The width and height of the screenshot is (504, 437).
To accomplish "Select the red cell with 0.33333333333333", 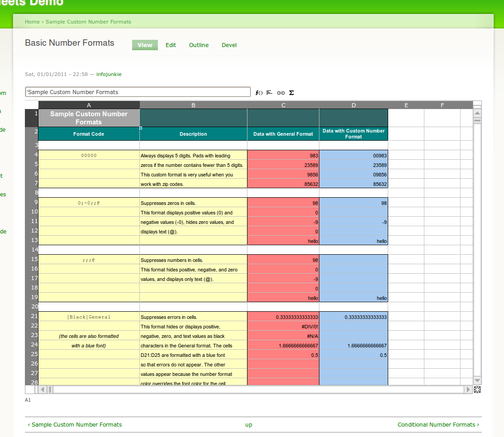I will pos(283,317).
